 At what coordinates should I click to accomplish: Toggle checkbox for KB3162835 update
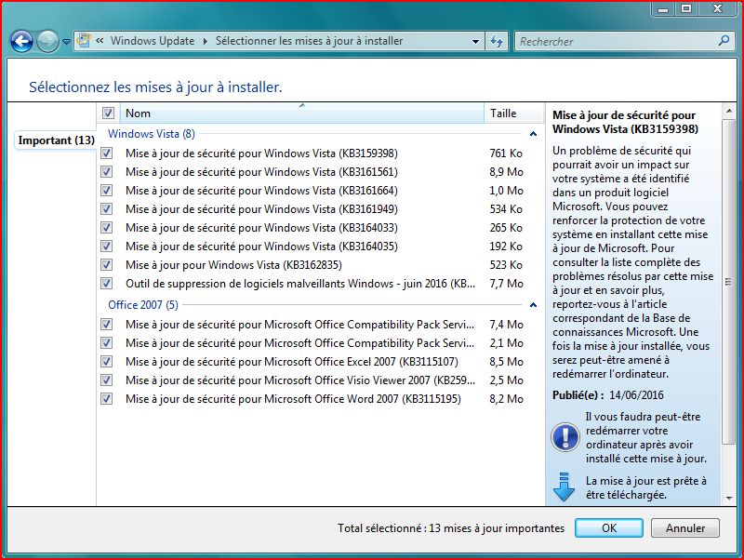pyautogui.click(x=107, y=265)
